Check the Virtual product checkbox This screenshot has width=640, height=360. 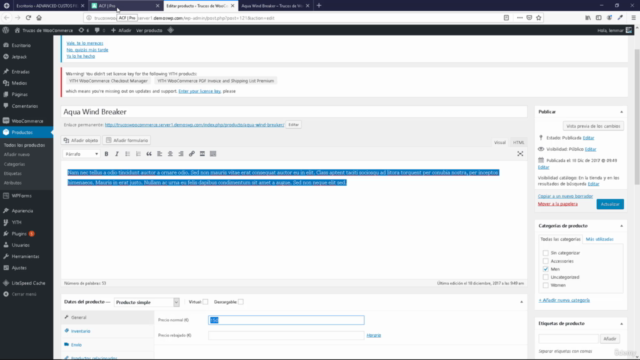click(x=205, y=302)
